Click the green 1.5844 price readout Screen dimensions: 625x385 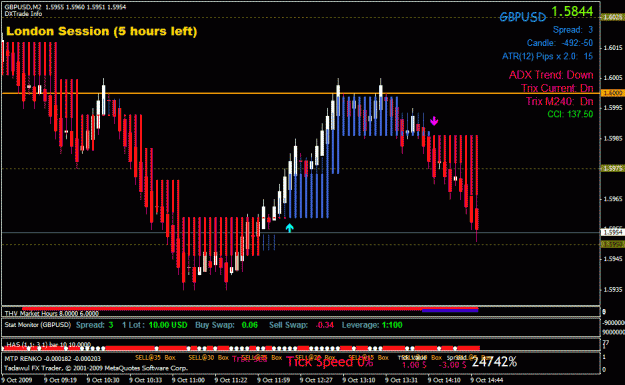572,11
